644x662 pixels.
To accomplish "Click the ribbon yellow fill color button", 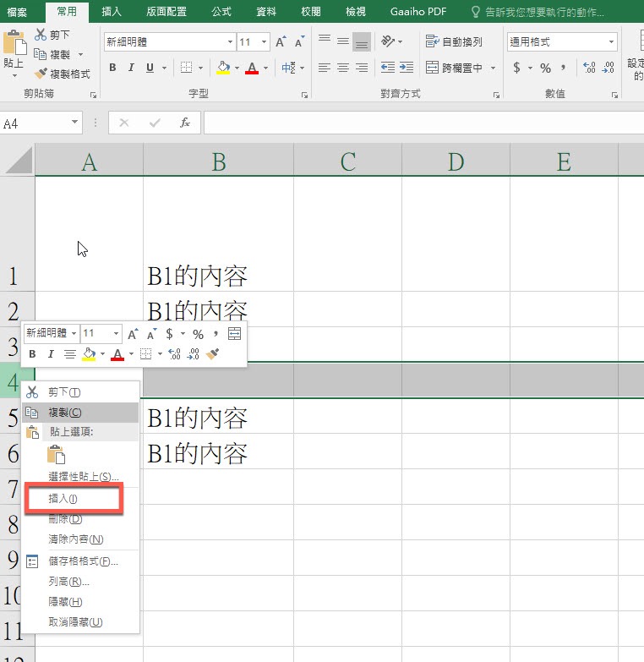I will point(223,68).
